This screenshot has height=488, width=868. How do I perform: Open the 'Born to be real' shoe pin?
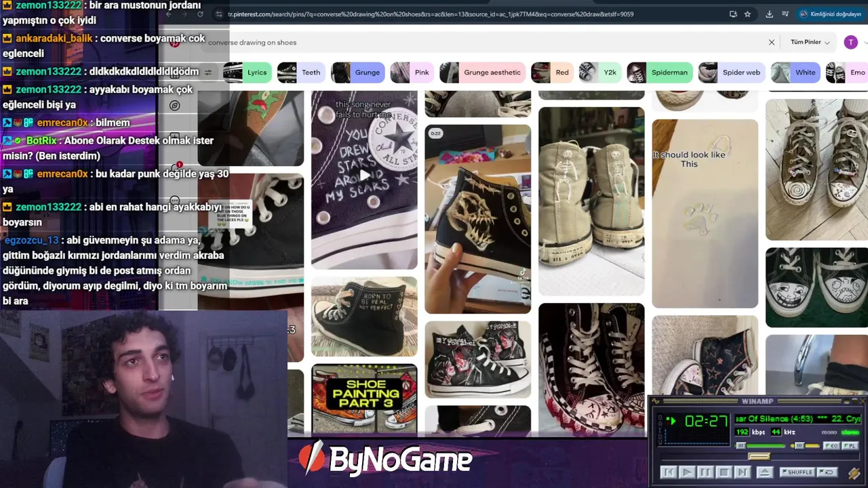point(364,317)
